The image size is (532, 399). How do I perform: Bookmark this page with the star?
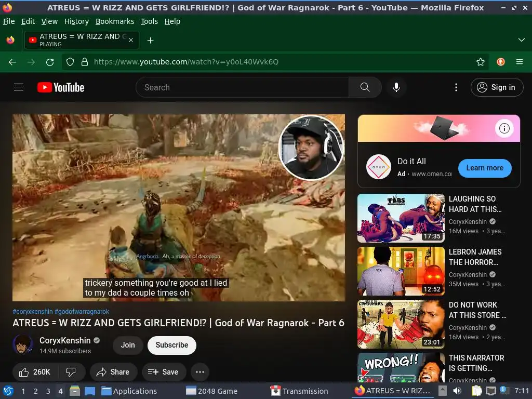pyautogui.click(x=481, y=62)
